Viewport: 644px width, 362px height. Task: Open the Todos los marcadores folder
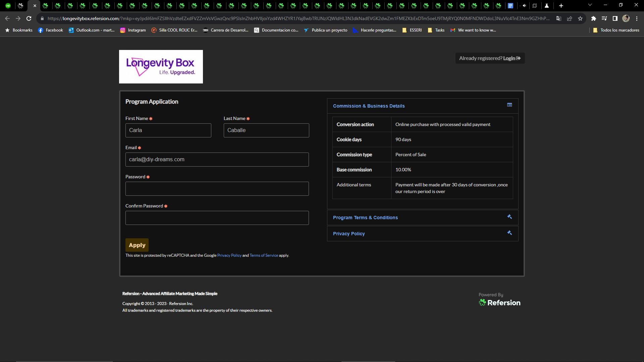(x=616, y=30)
